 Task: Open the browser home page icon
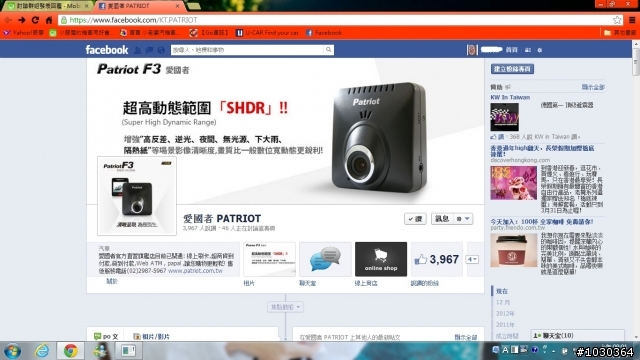[x=49, y=20]
